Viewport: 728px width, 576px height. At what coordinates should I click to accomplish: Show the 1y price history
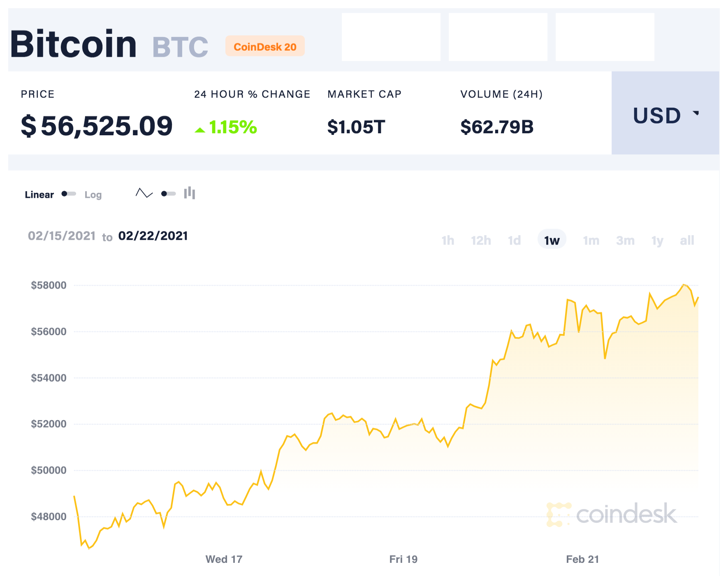pyautogui.click(x=657, y=241)
